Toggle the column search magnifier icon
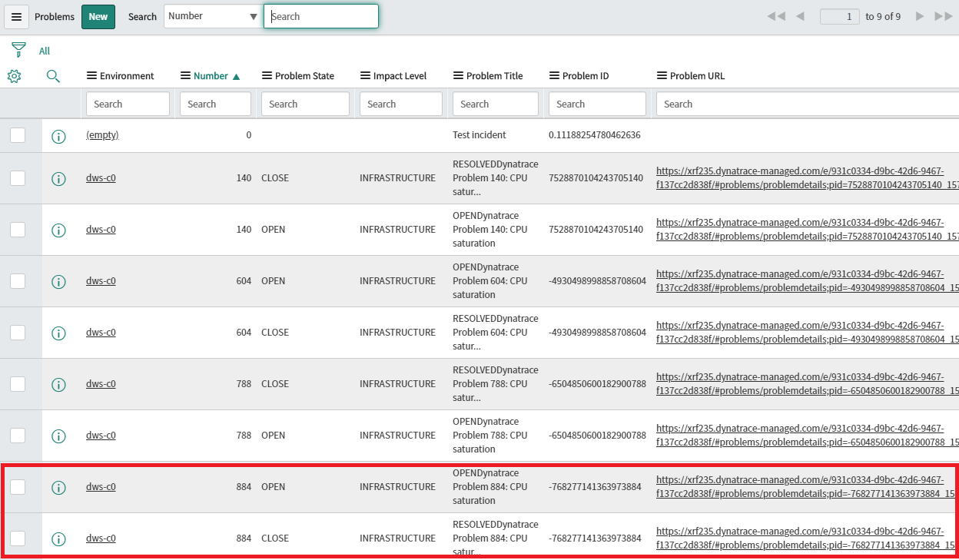The width and height of the screenshot is (959, 560). 53,76
